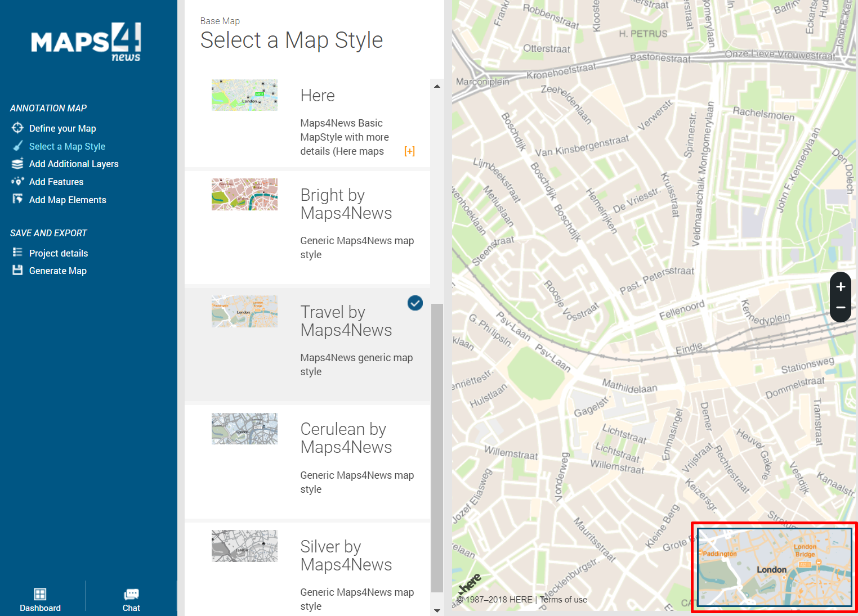The height and width of the screenshot is (616, 858).
Task: Click the style list scrollbar thumb
Action: (437, 448)
